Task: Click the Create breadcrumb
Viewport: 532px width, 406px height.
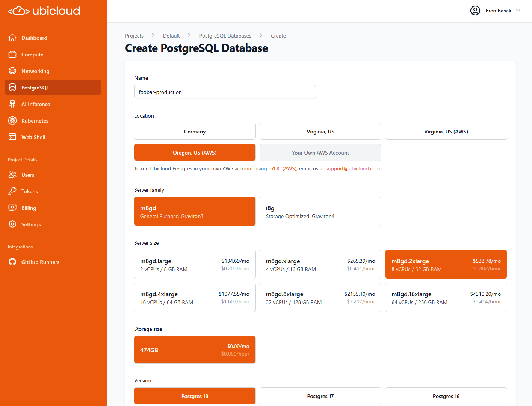Action: point(278,36)
